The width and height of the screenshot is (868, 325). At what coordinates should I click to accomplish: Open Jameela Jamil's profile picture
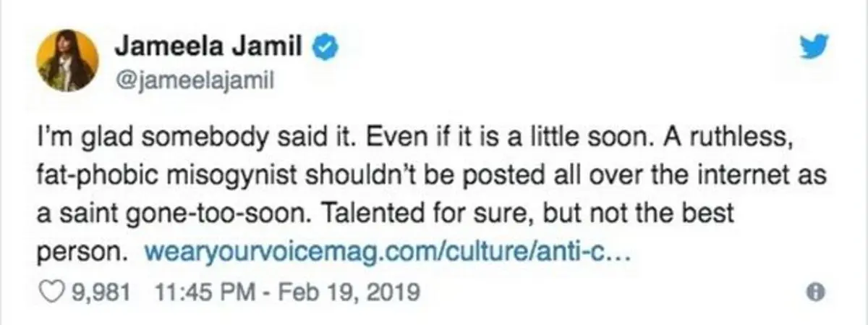coord(67,59)
